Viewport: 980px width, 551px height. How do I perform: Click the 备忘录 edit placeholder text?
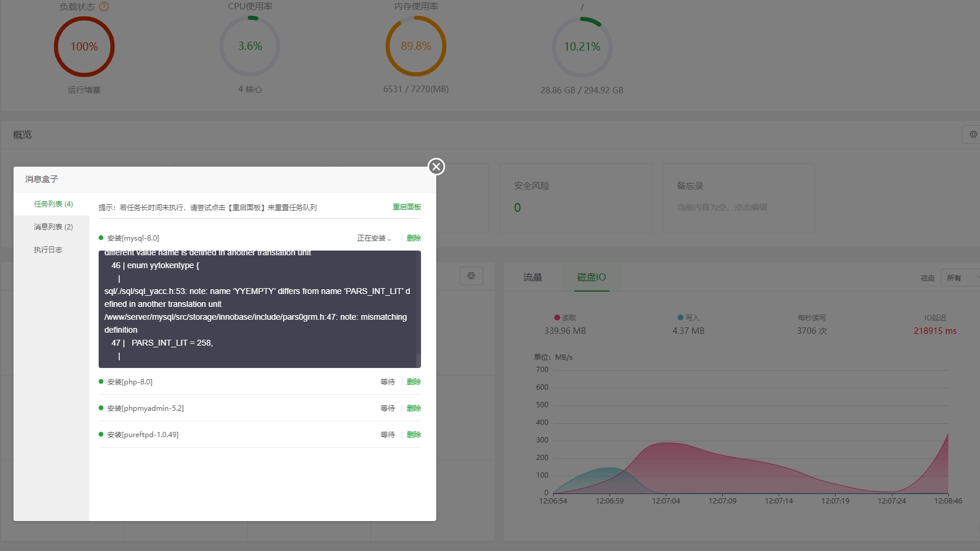coord(722,207)
